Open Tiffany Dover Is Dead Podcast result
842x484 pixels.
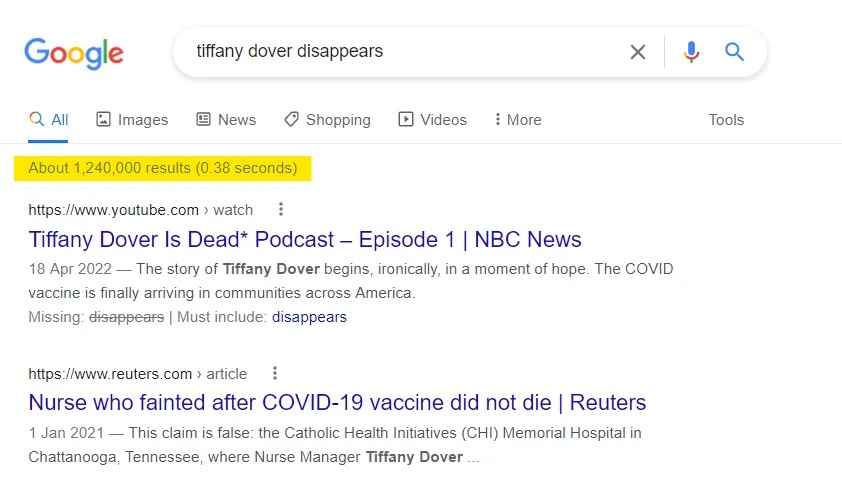pyautogui.click(x=305, y=240)
